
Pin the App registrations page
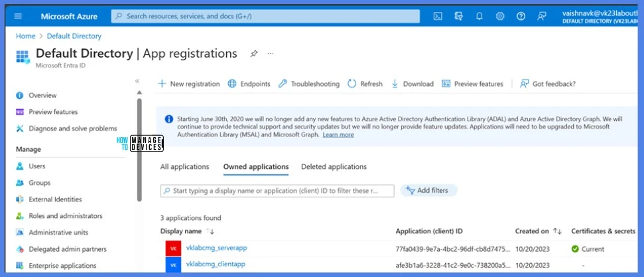coord(254,54)
